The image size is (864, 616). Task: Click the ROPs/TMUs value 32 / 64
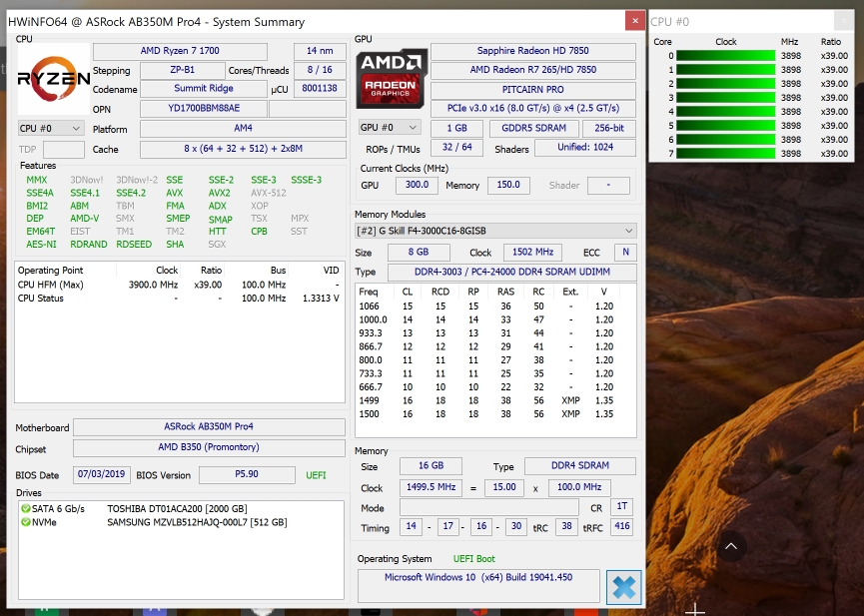[x=456, y=148]
